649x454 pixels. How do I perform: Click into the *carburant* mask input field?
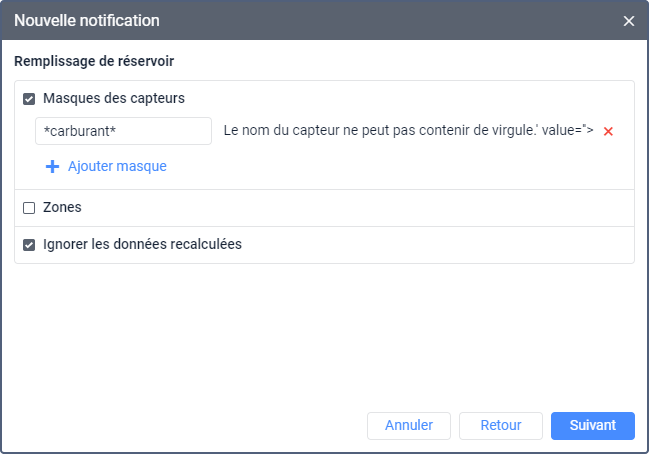[x=123, y=131]
